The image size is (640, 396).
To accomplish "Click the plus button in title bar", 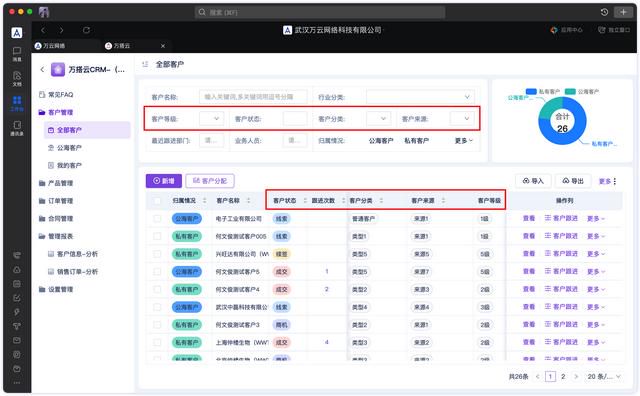I will pos(623,12).
